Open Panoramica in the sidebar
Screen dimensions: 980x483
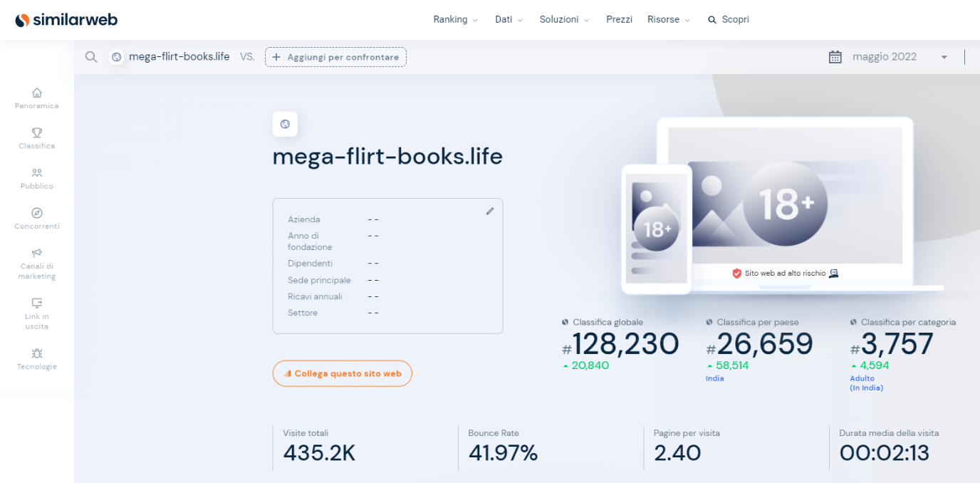pyautogui.click(x=37, y=98)
